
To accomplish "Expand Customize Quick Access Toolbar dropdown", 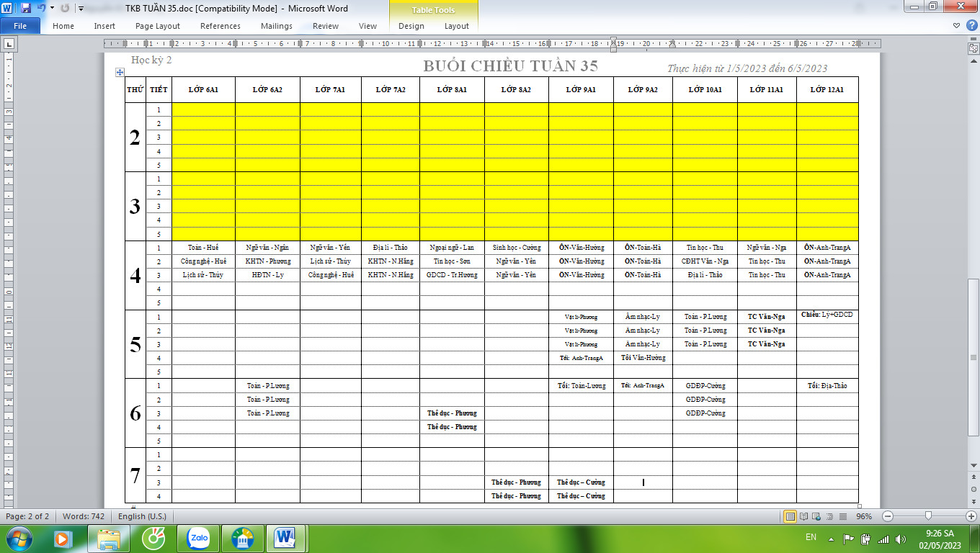I will tap(80, 9).
